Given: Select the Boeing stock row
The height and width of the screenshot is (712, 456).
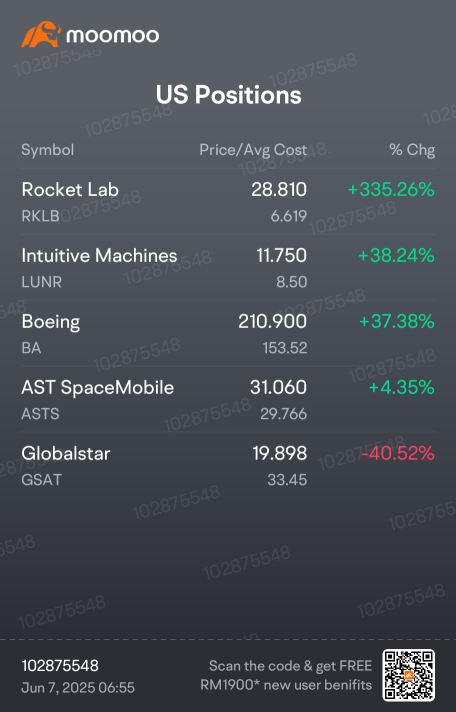Looking at the screenshot, I should (228, 333).
